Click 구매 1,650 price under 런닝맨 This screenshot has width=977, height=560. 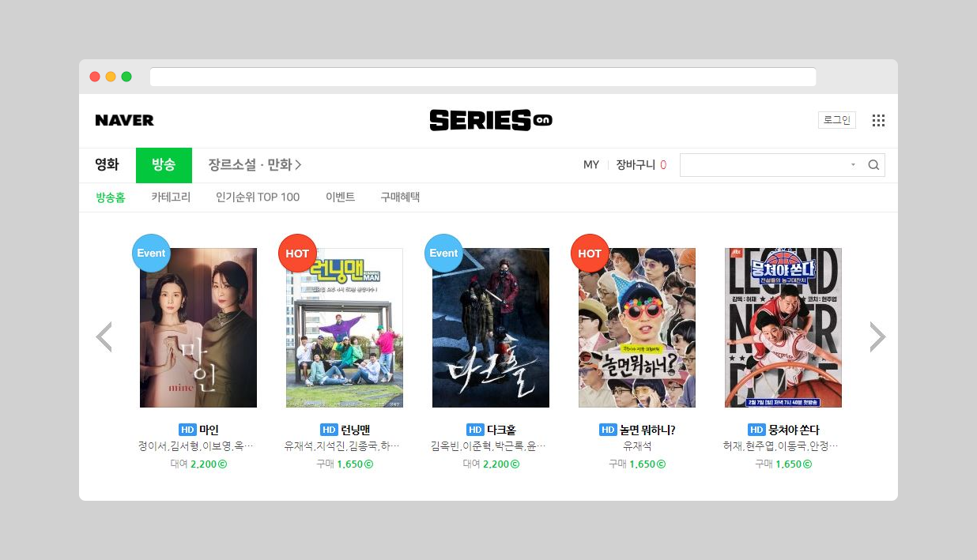(x=345, y=464)
